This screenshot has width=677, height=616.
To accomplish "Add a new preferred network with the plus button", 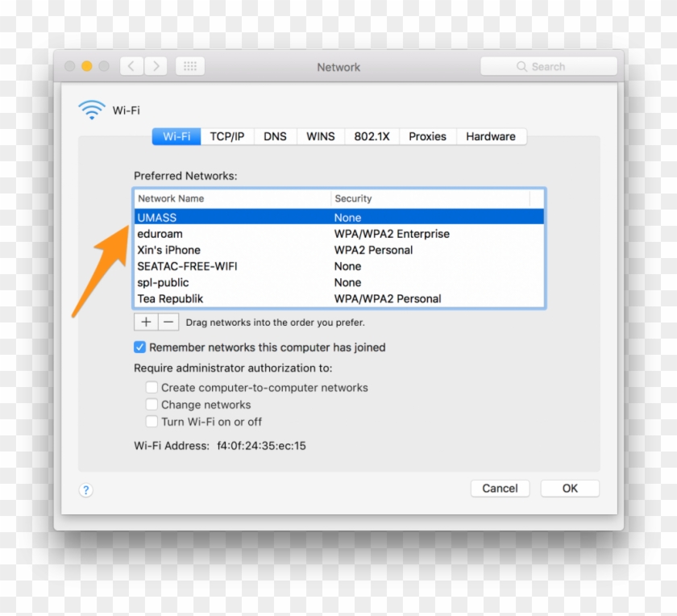I will (145, 322).
